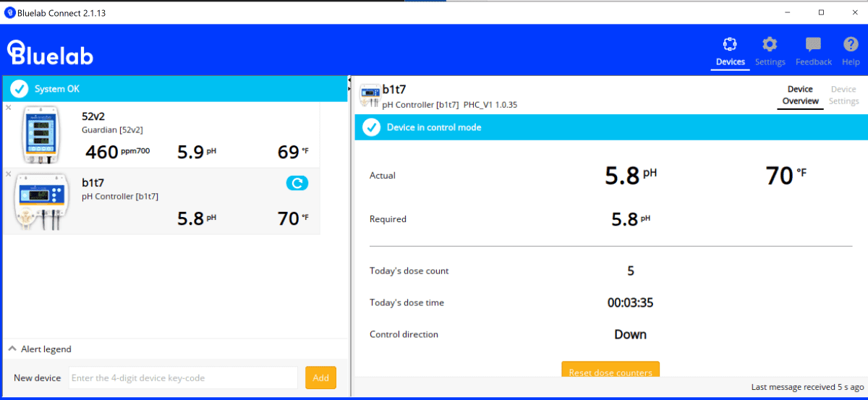868x400 pixels.
Task: Click today's dose count value 5
Action: tap(631, 271)
